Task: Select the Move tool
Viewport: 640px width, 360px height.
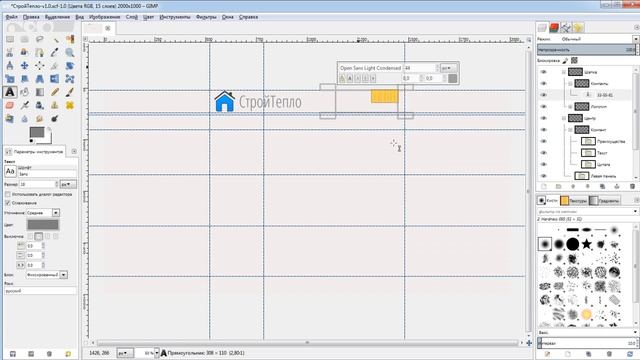Action: click(x=25, y=65)
